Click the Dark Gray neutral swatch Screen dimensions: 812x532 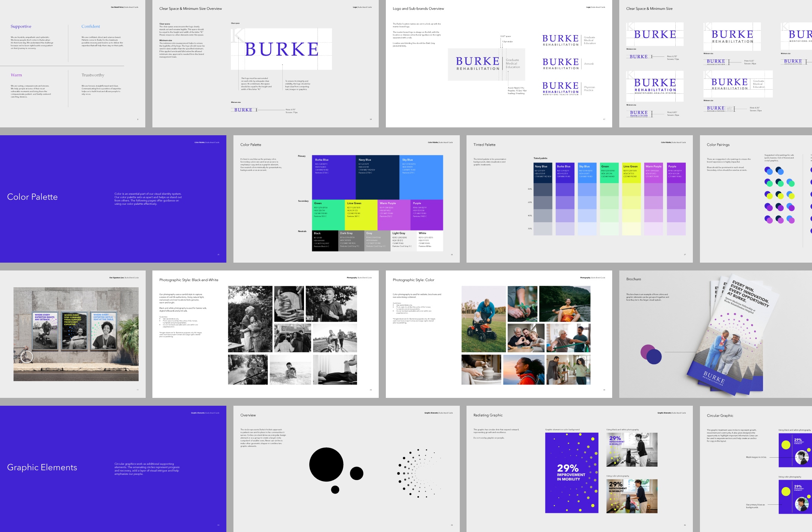351,241
